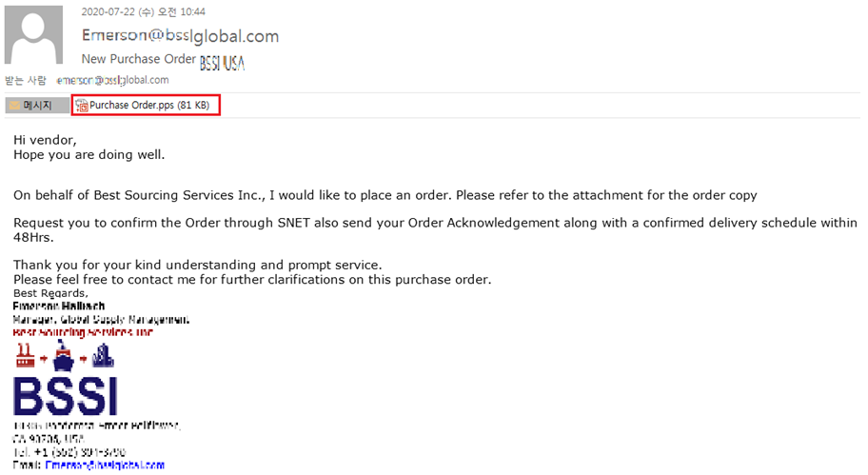Click the sender's grey avatar picture
The width and height of the screenshot is (868, 475).
pyautogui.click(x=36, y=37)
